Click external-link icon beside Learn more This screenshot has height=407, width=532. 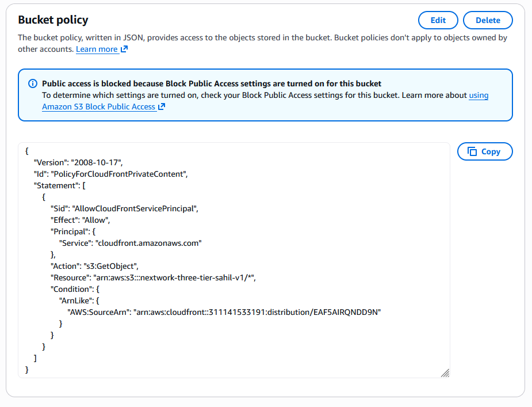point(124,50)
